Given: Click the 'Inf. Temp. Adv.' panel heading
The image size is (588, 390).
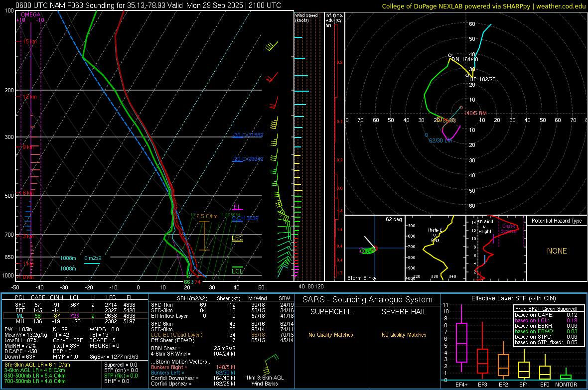Looking at the screenshot, I should point(334,20).
